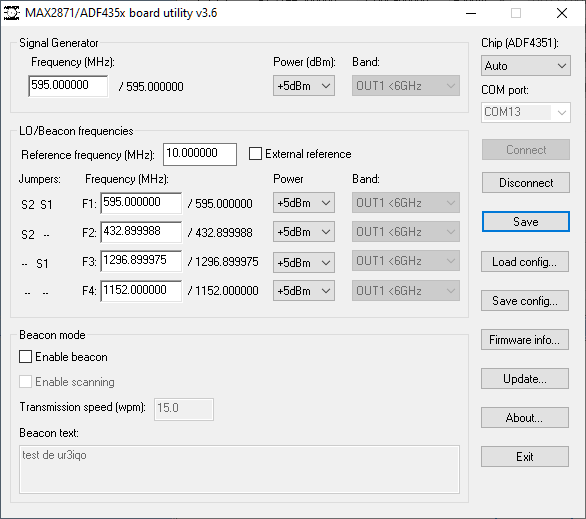Image resolution: width=586 pixels, height=519 pixels.
Task: Show Firmware info
Action: pyautogui.click(x=525, y=340)
